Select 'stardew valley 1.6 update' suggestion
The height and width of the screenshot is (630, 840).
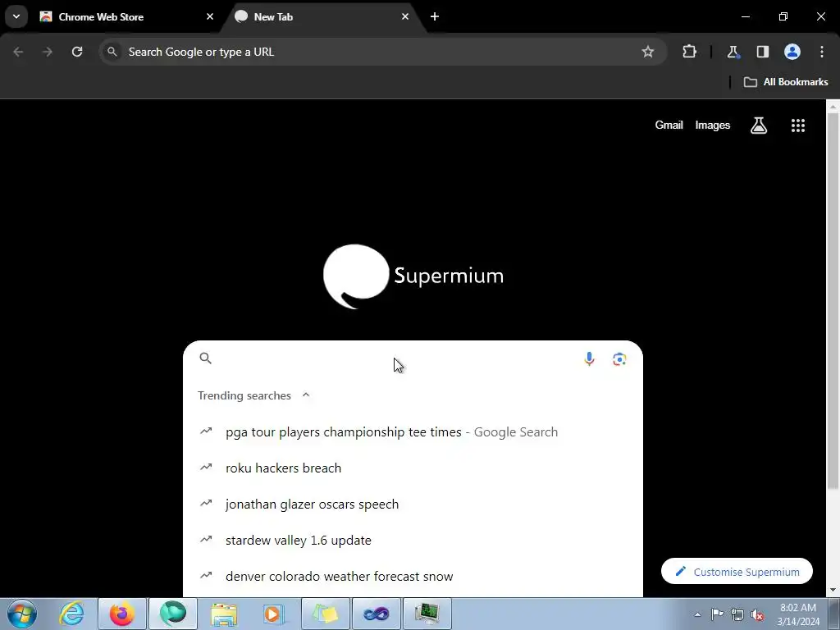(x=413, y=540)
